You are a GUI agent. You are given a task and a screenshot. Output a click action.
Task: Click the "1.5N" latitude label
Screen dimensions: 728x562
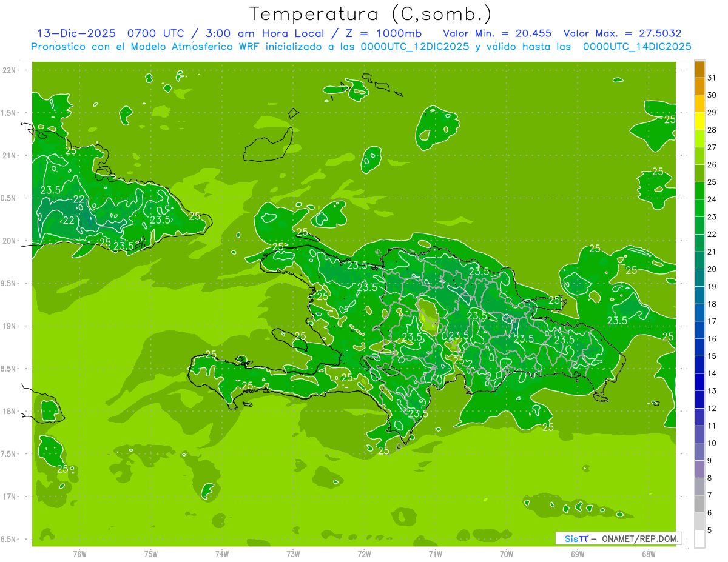pos(9,113)
